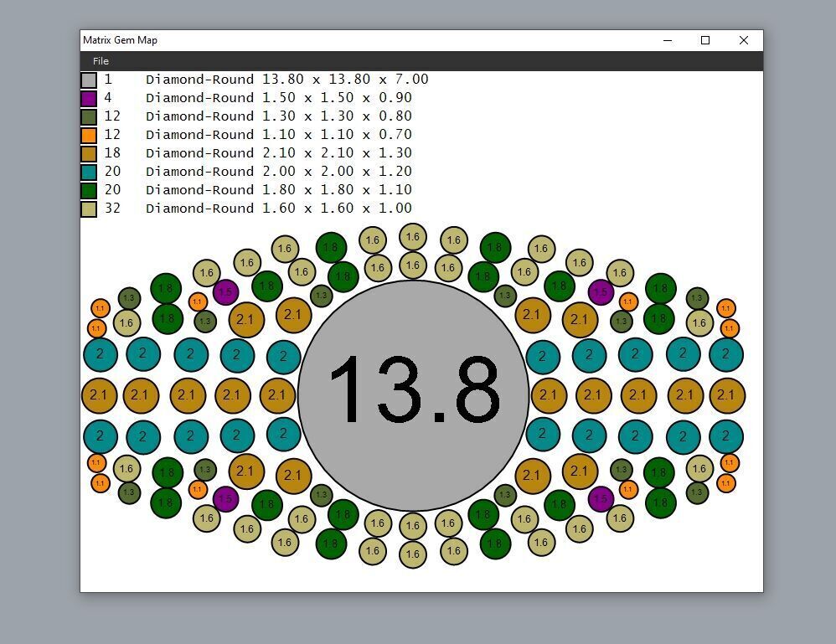Viewport: 836px width, 644px height.
Task: Click the gold swatch for 2.10 diamond
Action: [x=89, y=153]
